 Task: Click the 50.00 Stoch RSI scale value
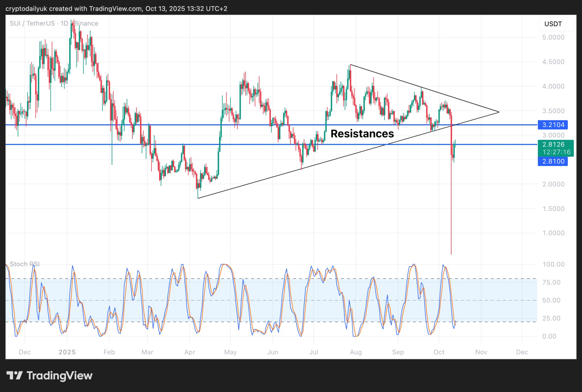point(551,300)
